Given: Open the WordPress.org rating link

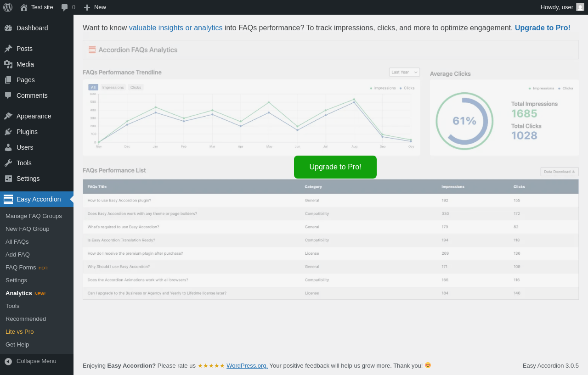Looking at the screenshot, I should [x=247, y=366].
